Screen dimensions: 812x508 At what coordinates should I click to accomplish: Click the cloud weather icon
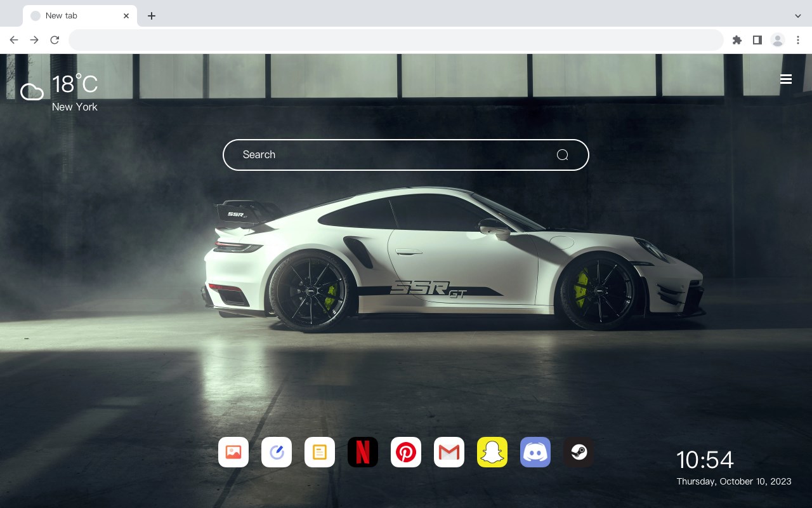tap(32, 92)
